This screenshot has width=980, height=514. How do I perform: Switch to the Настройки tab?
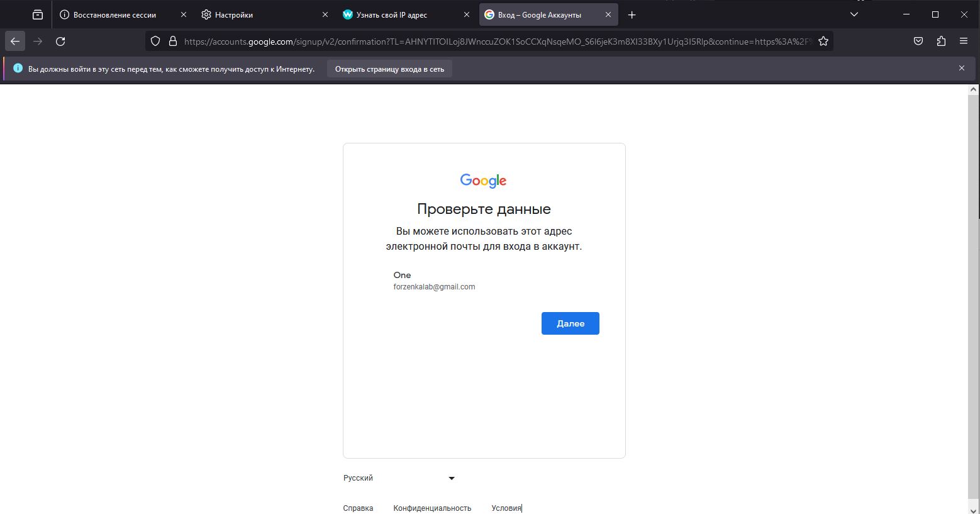[x=264, y=14]
